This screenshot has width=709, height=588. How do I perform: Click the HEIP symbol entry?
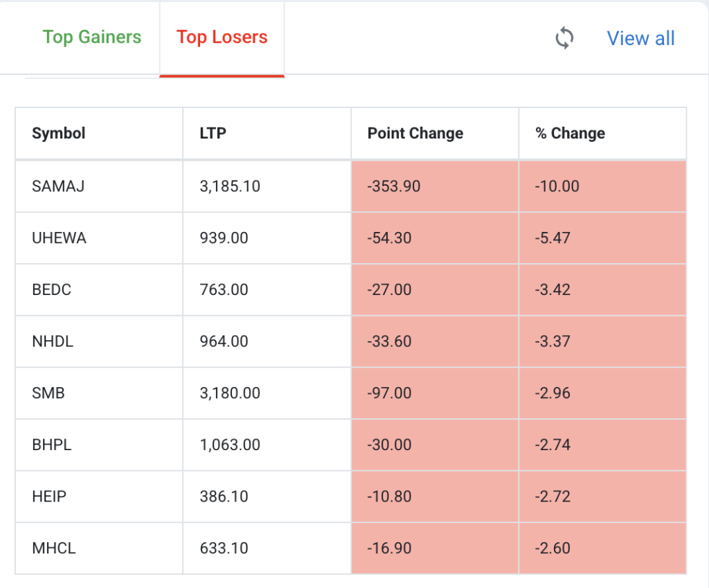[x=49, y=497]
